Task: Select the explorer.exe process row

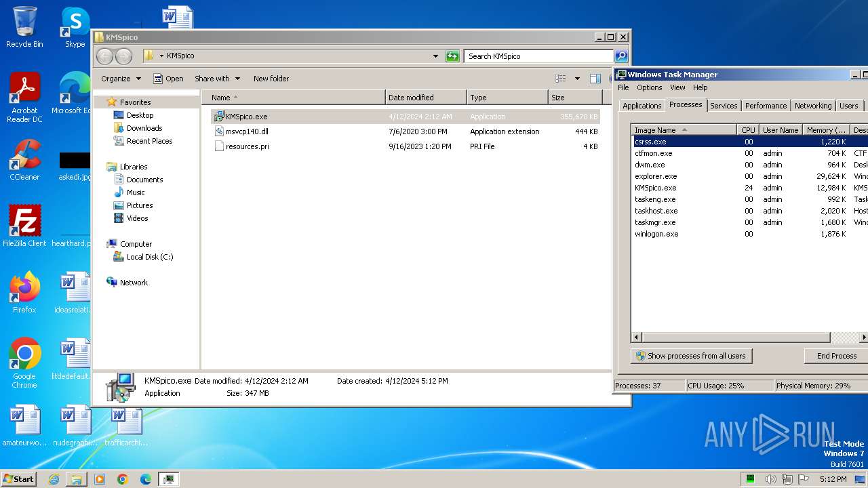Action: (x=749, y=176)
